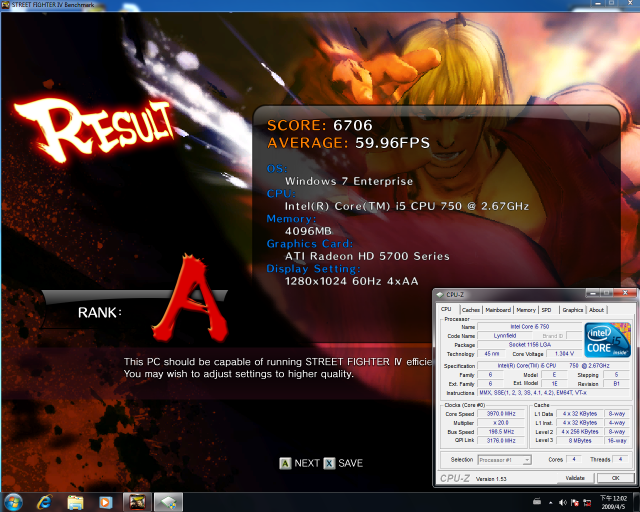Click the ATI Radeon HD 5700 Series text
Image resolution: width=640 pixels, height=512 pixels.
[x=367, y=256]
